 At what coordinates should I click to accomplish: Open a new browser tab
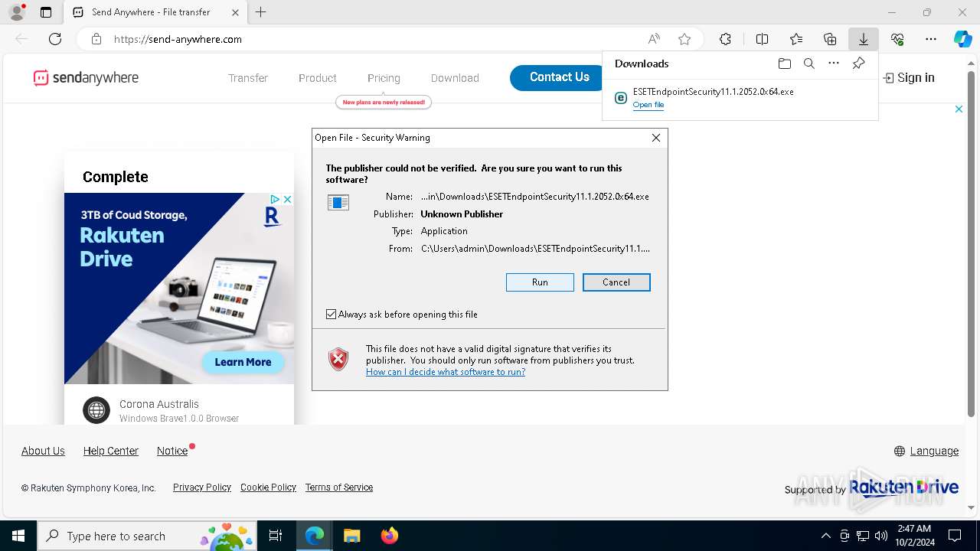(x=261, y=12)
